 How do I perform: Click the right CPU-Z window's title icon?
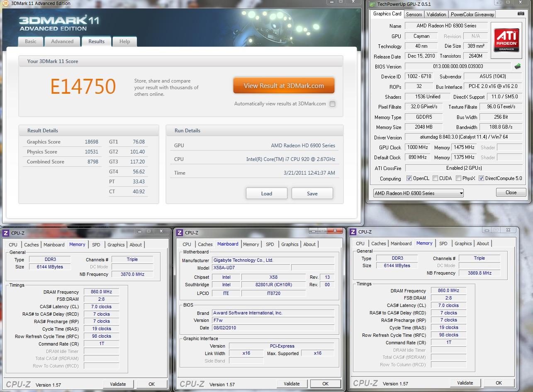(x=353, y=232)
